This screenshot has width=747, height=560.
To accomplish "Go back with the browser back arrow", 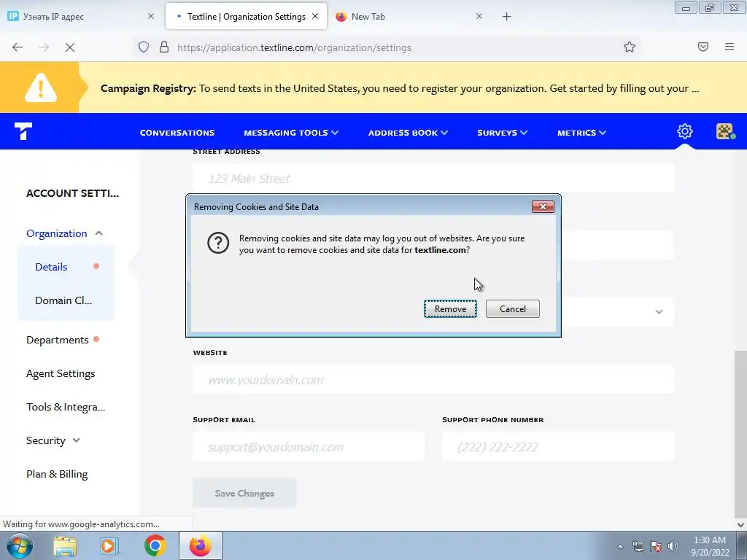I will (x=18, y=47).
